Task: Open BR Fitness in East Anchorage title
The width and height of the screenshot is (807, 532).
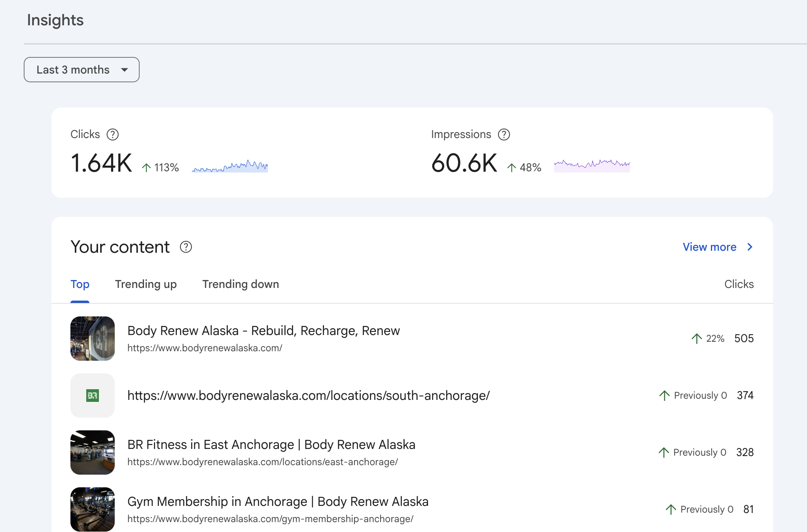Action: pyautogui.click(x=271, y=445)
